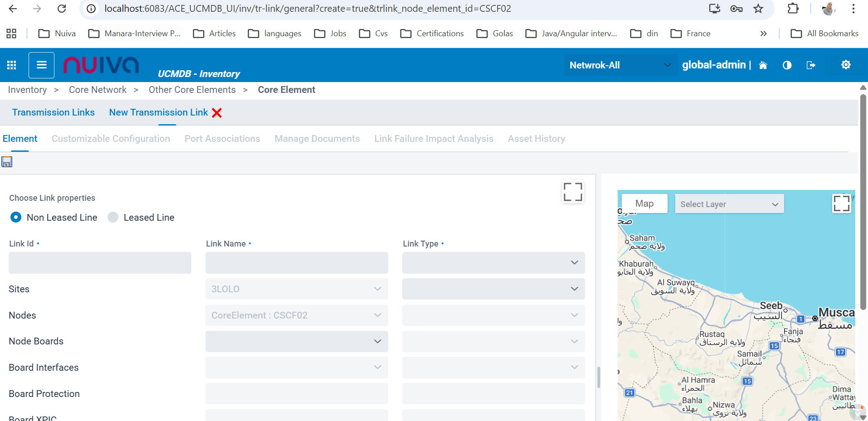
Task: Maximize the map with fullscreen icon
Action: (841, 203)
